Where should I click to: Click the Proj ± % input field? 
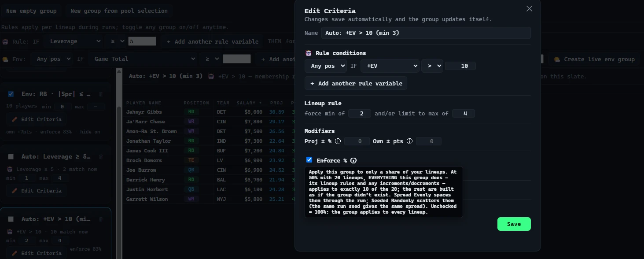pyautogui.click(x=357, y=141)
